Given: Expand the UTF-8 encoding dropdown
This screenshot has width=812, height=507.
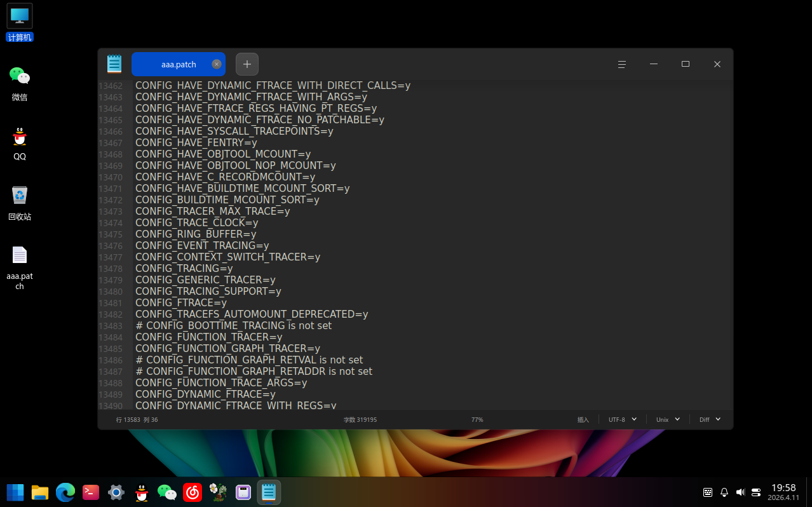Looking at the screenshot, I should [622, 419].
